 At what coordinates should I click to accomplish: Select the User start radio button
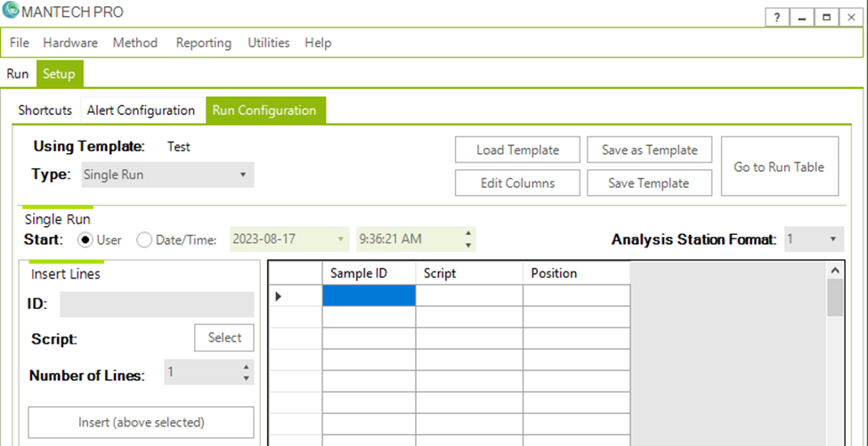[85, 239]
